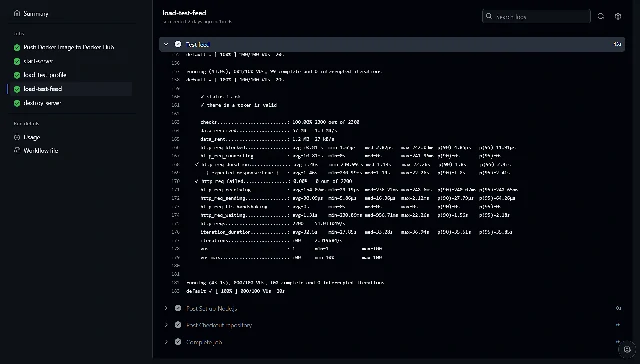
Task: Click green check icon beside load-test-profile
Action: (x=17, y=75)
